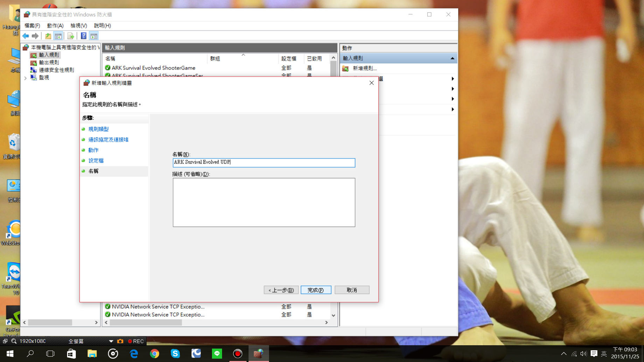
Task: Click the wizard step 規則類型
Action: (x=98, y=129)
